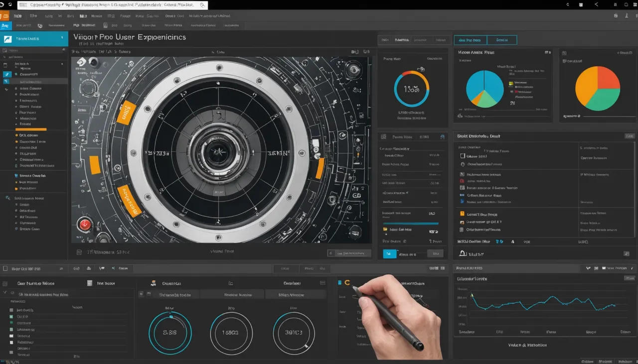The image size is (638, 364).
Task: Click the picture icon below the orange list icon
Action: [462, 222]
